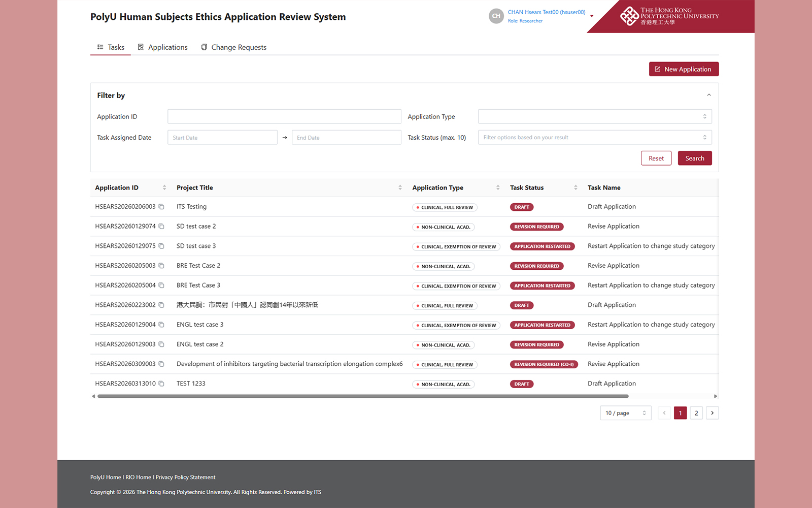This screenshot has height=508, width=812.
Task: Sort table by Project Title column
Action: [400, 187]
